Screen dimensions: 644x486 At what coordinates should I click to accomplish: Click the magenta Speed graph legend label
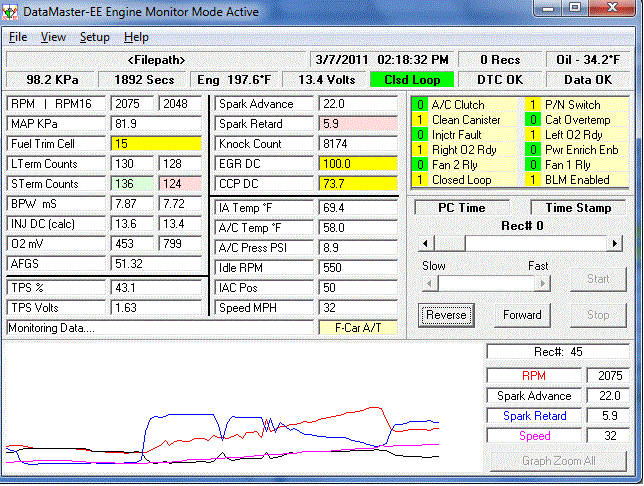(x=534, y=436)
